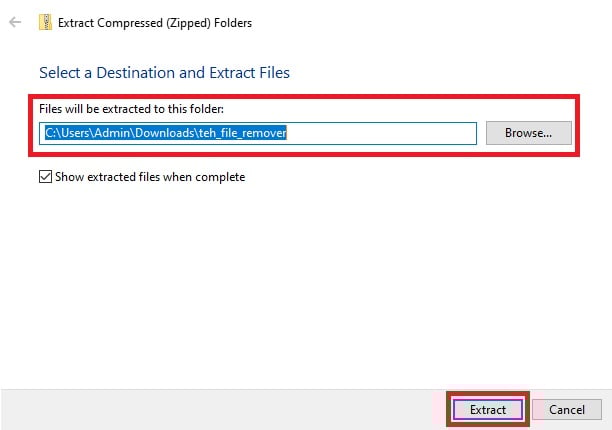Go back using the back arrow

click(15, 22)
